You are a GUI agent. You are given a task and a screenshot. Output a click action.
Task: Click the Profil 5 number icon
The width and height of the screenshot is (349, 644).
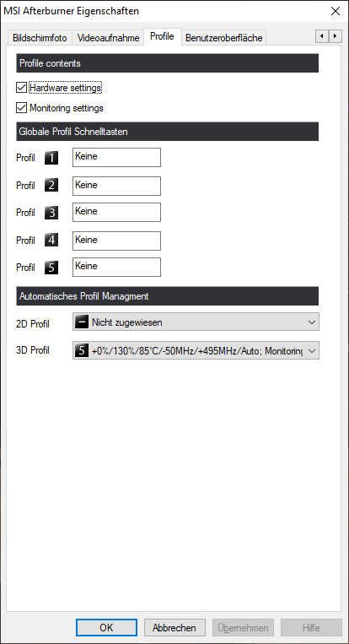click(51, 268)
